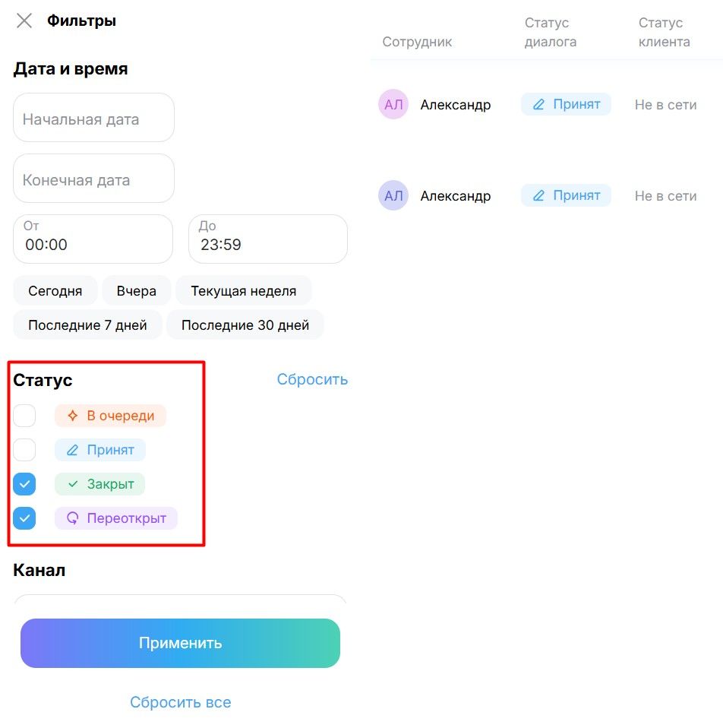Check the Принят status checkbox
723x728 pixels.
24,450
